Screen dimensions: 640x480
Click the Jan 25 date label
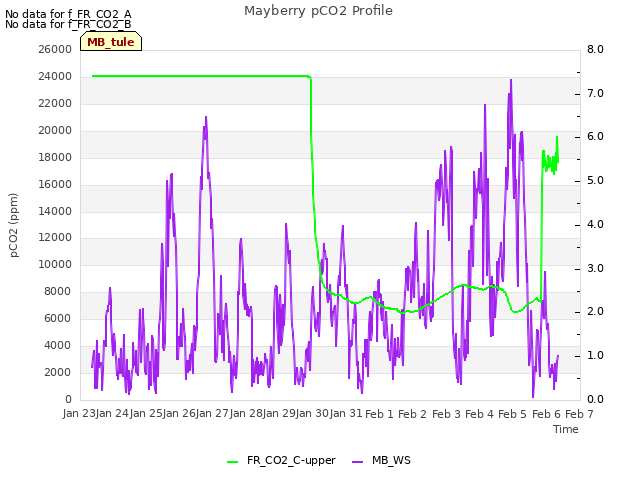pos(146,413)
